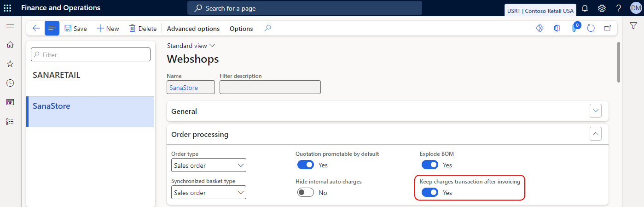Viewport: 644px width, 207px height.
Task: Open Workspaces icon in left sidebar
Action: click(10, 102)
